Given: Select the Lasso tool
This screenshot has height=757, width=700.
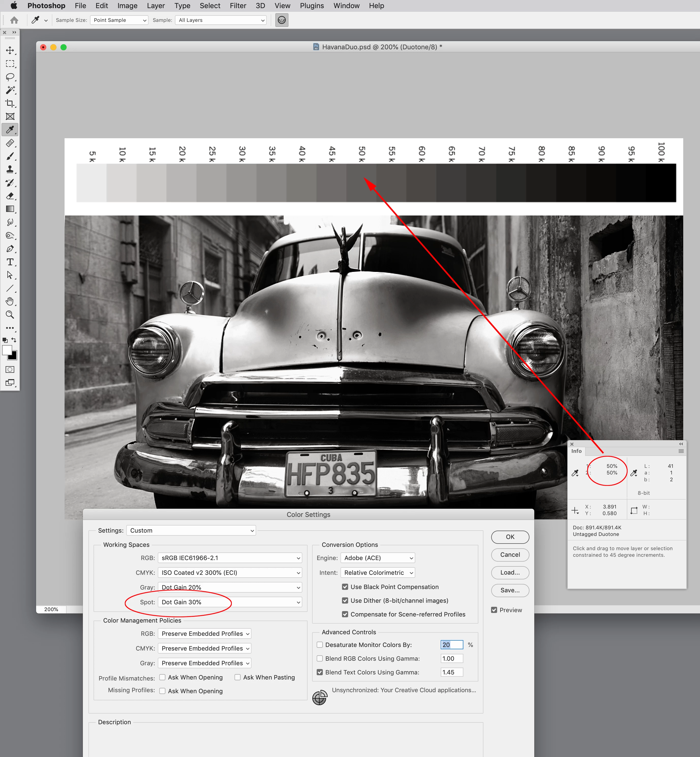Looking at the screenshot, I should point(10,77).
